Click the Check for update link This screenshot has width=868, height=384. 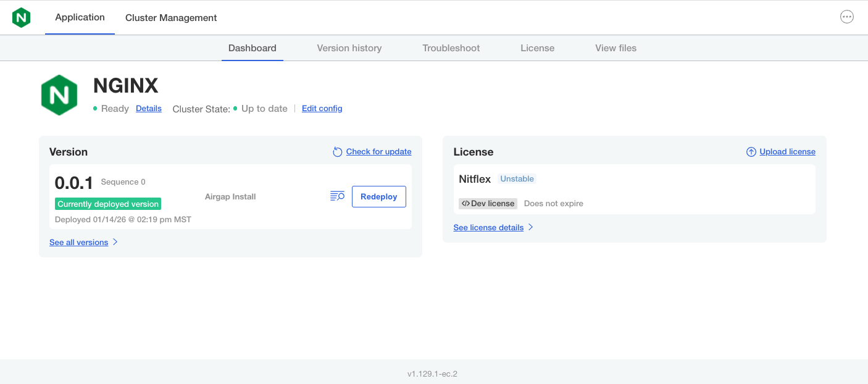pyautogui.click(x=378, y=151)
